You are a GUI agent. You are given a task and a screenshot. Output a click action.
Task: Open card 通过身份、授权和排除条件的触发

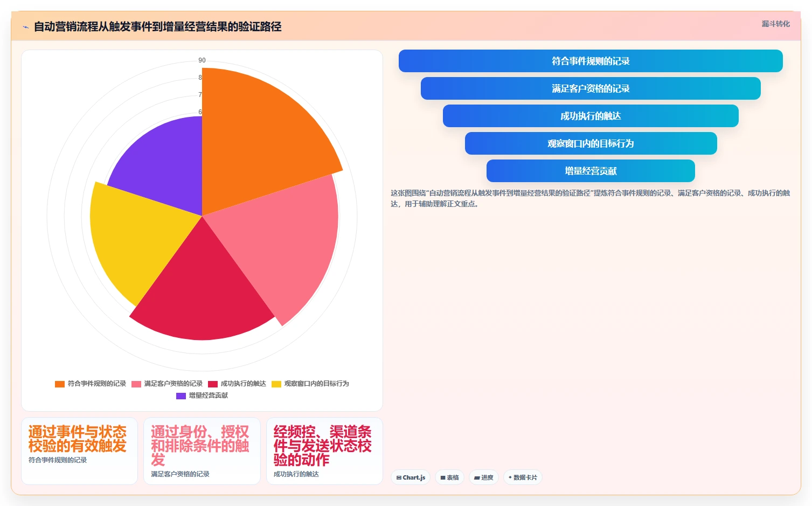point(202,451)
